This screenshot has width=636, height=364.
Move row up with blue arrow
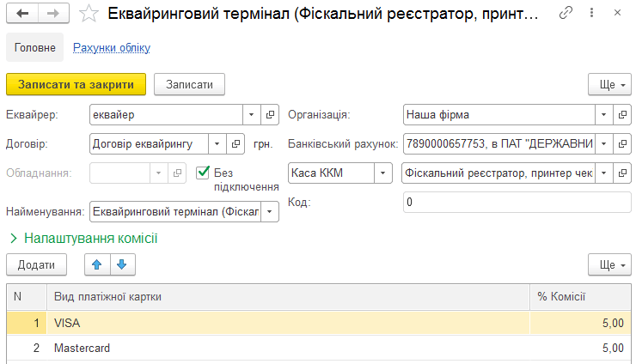(97, 264)
